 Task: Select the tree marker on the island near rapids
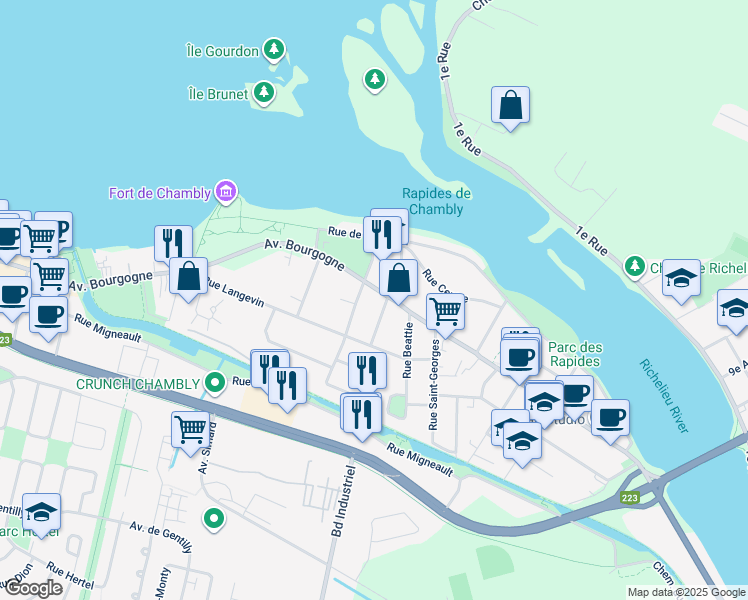(375, 80)
